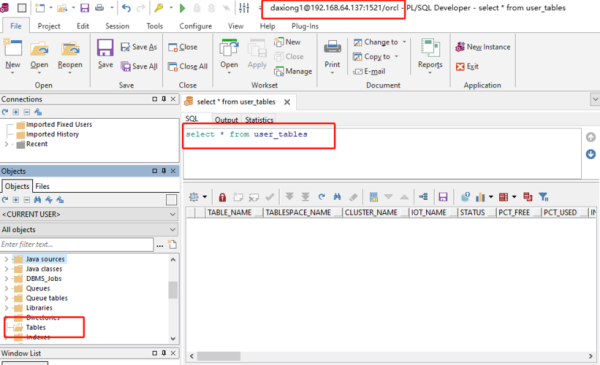600x365 pixels.
Task: Click Close in the Close group
Action: coord(183,47)
